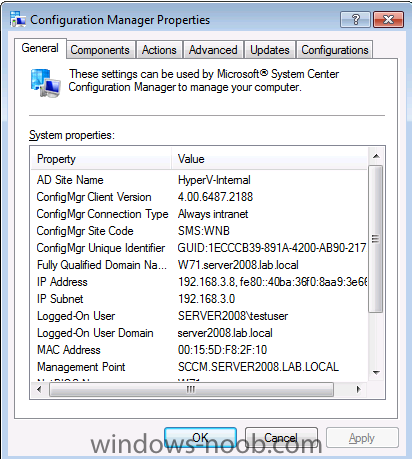The width and height of the screenshot is (412, 459).
Task: Open the Components tab
Action: click(x=100, y=50)
